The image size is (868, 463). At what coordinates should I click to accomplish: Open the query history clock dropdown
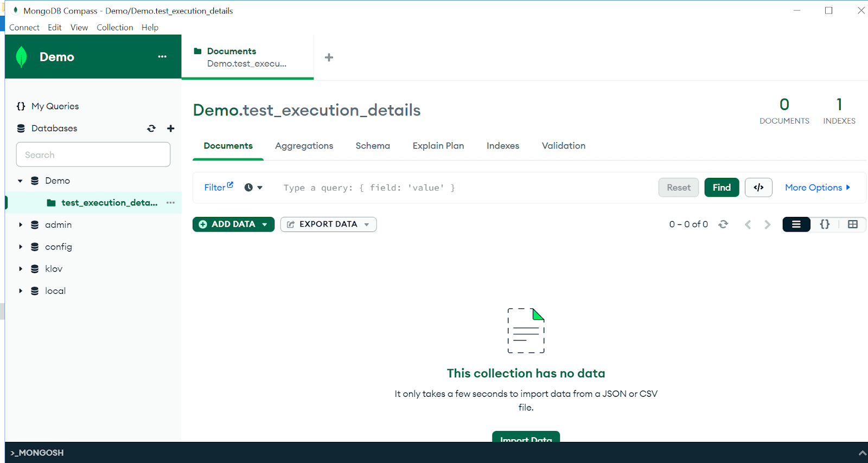tap(253, 188)
